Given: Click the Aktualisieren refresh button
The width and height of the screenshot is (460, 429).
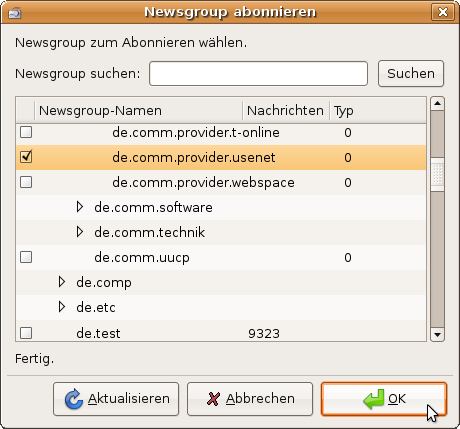Looking at the screenshot, I should coord(116,399).
